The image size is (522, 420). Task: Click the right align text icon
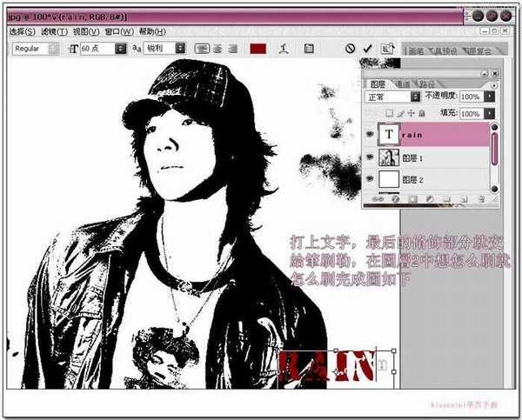tap(231, 49)
